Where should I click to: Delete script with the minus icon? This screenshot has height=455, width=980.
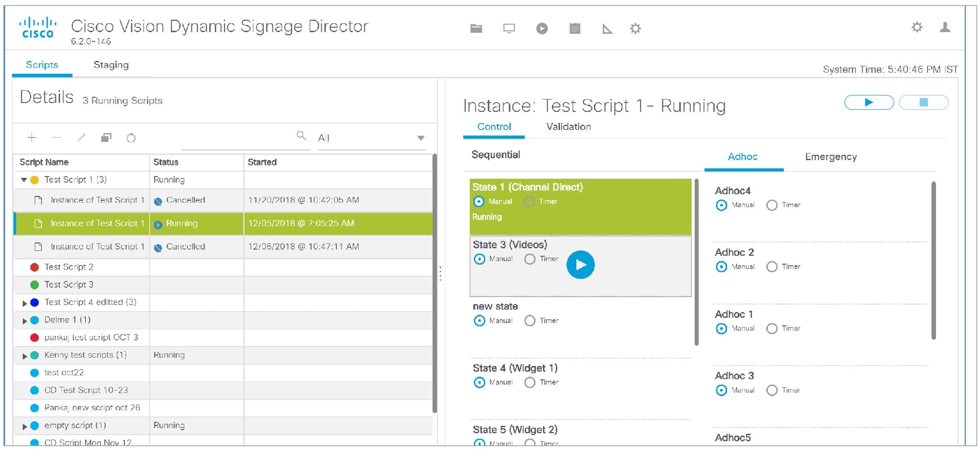(56, 137)
